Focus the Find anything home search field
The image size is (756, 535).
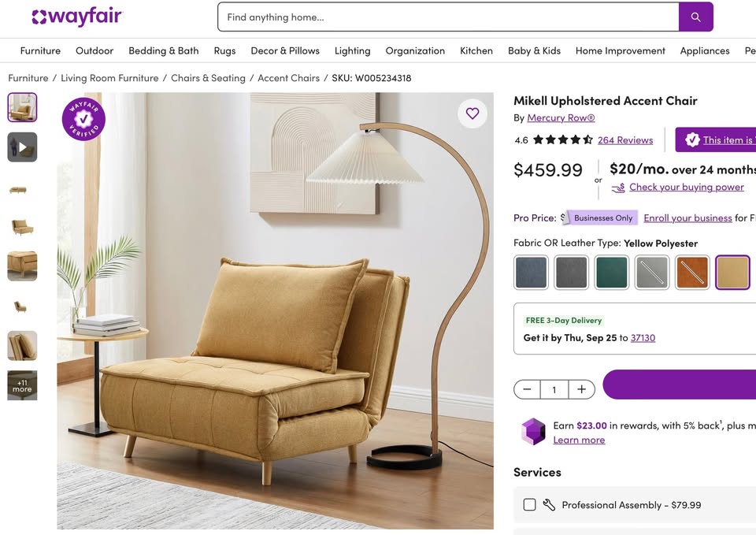coord(448,17)
